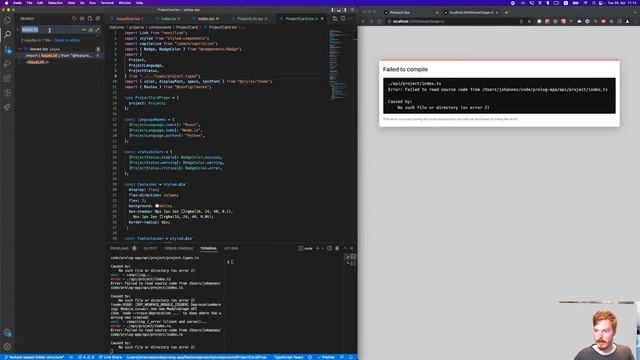
Task: Toggle the bottom panel from the title bar
Action: coord(339,9)
